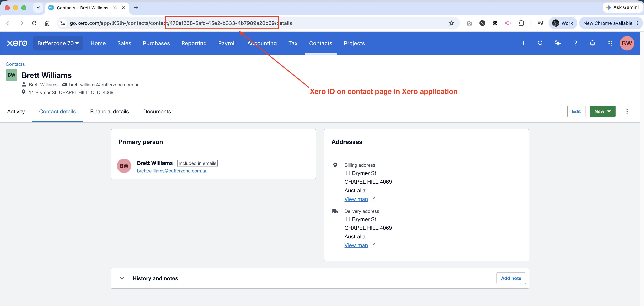Viewport: 644px width, 306px height.
Task: Bookmark this page with star icon
Action: (451, 23)
